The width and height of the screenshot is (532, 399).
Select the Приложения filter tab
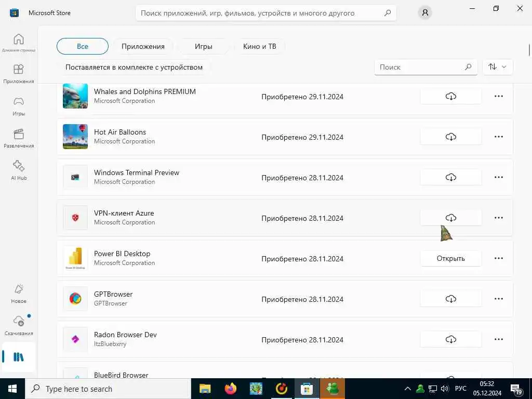[143, 46]
